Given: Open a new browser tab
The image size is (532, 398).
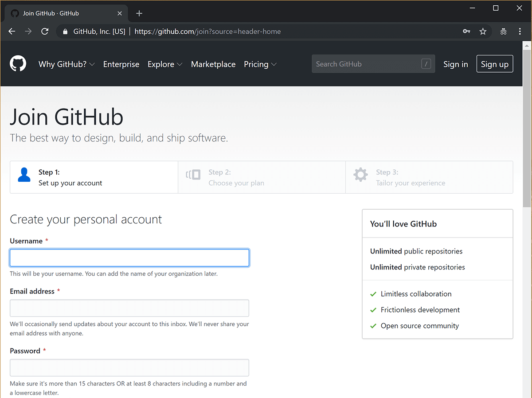Looking at the screenshot, I should [139, 13].
